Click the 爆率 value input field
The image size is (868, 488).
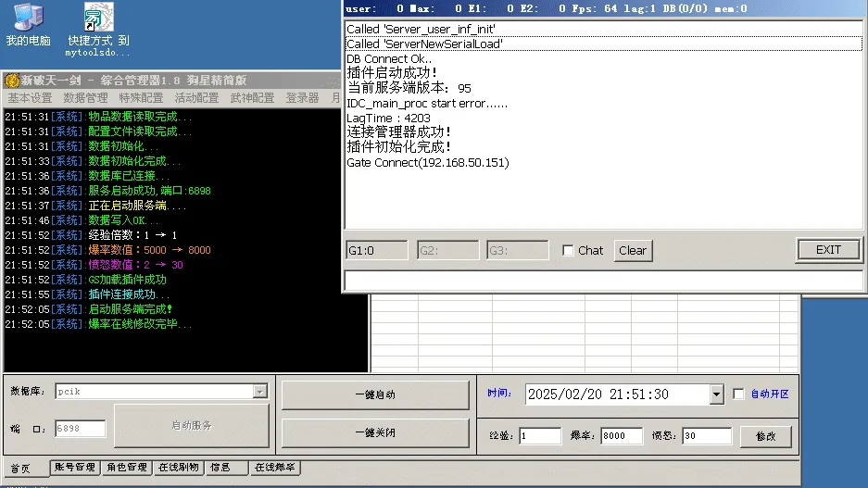pyautogui.click(x=621, y=436)
